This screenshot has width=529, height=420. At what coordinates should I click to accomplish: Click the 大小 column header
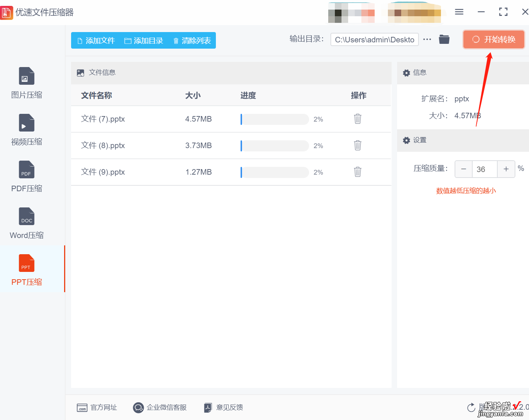[x=193, y=95]
